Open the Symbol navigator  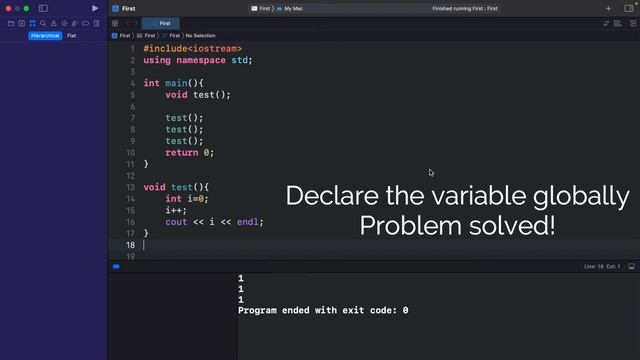pos(32,23)
